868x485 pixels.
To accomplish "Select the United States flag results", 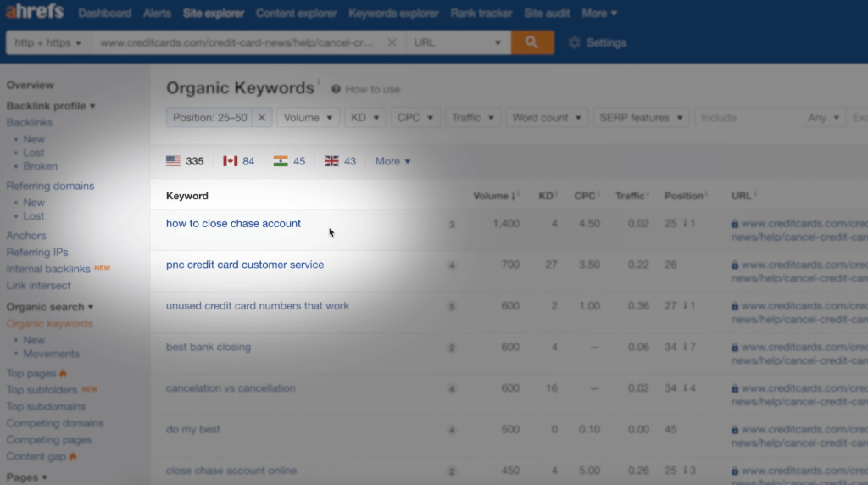I will pyautogui.click(x=185, y=161).
